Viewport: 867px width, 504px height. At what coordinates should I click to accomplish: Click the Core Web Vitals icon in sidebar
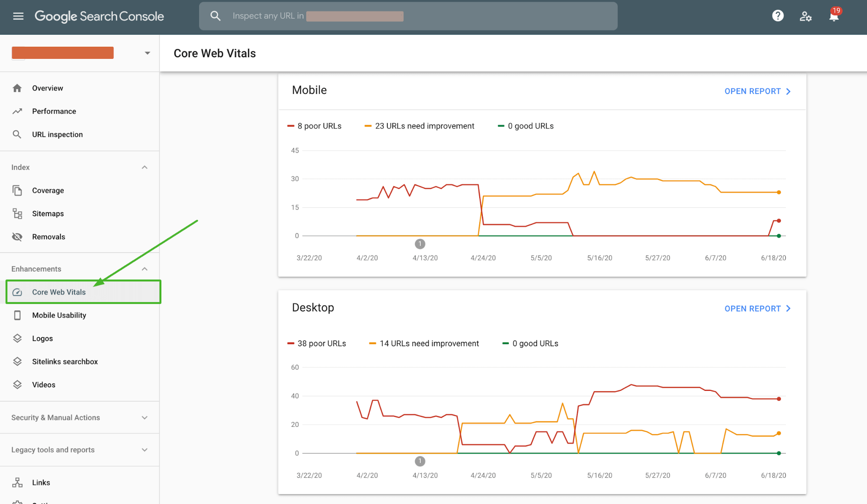[17, 292]
